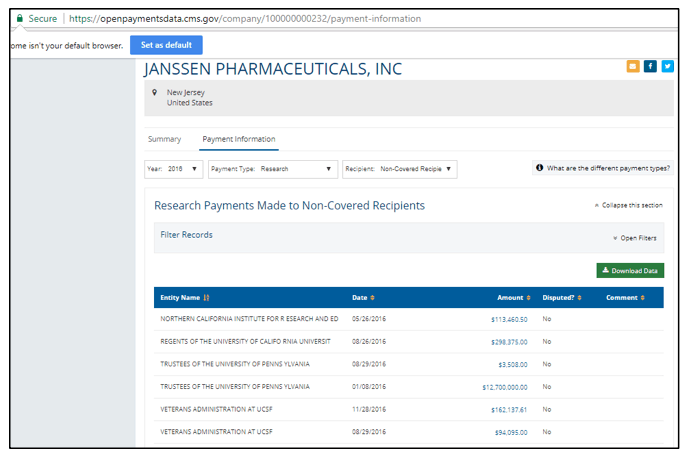Click the Download Data button
Viewport: 697px width, 459px height.
coord(630,270)
